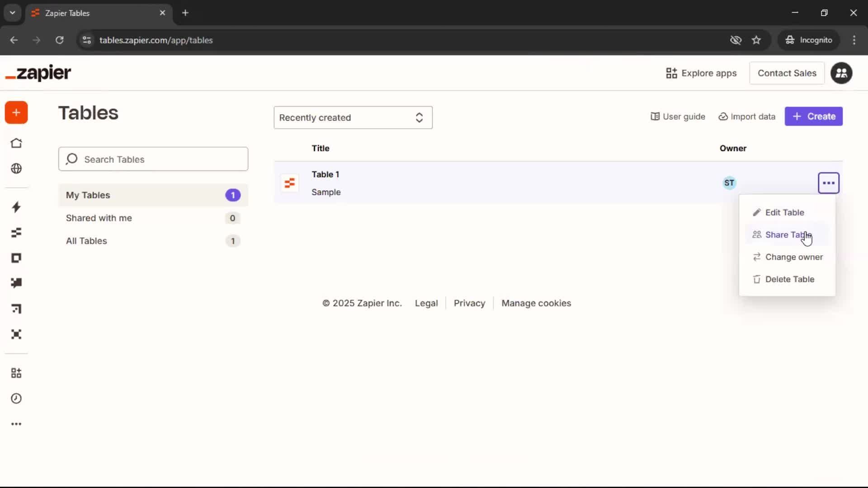Open the User guide link
Image resolution: width=868 pixels, height=488 pixels.
(678, 117)
